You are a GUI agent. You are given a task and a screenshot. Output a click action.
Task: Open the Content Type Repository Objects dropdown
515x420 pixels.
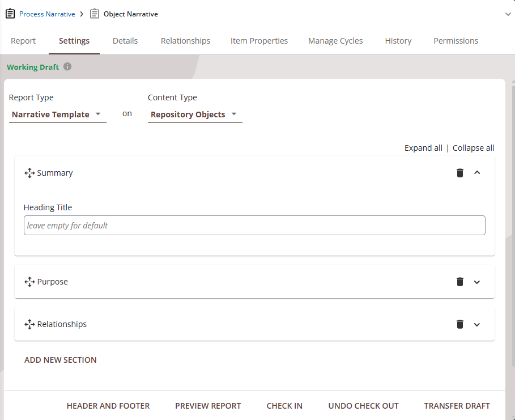pyautogui.click(x=194, y=114)
